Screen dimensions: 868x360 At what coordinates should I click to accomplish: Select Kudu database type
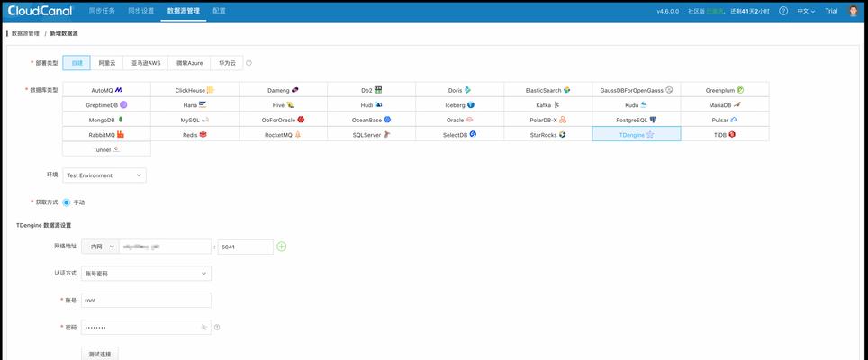[637, 104]
